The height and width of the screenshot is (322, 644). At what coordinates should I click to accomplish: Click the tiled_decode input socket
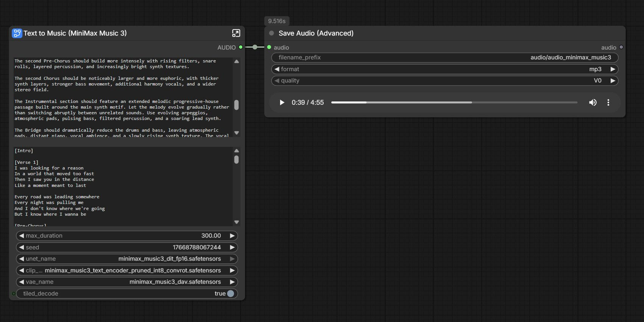[x=14, y=294]
